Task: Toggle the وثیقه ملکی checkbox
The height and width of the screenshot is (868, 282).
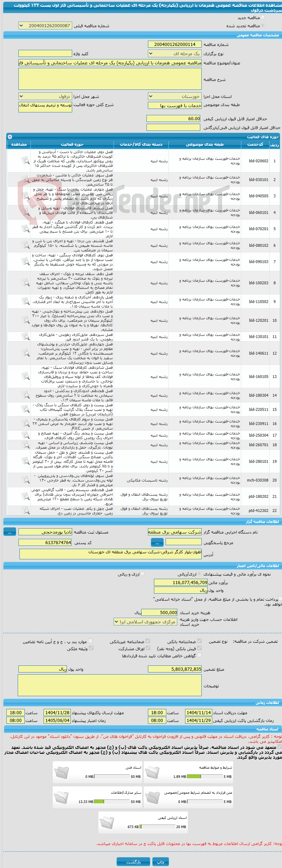Action: coord(91,648)
